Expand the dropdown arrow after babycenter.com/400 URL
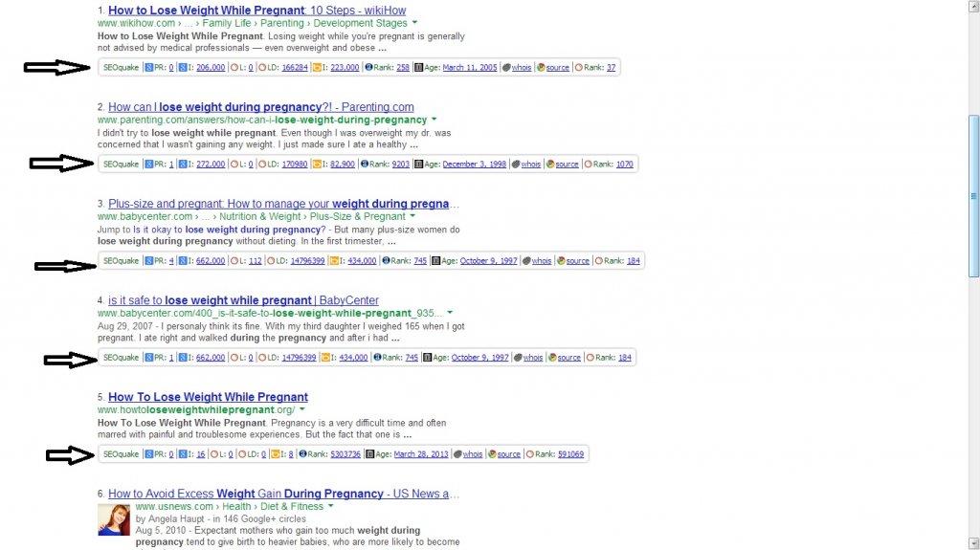Image resolution: width=980 pixels, height=550 pixels. pos(450,313)
